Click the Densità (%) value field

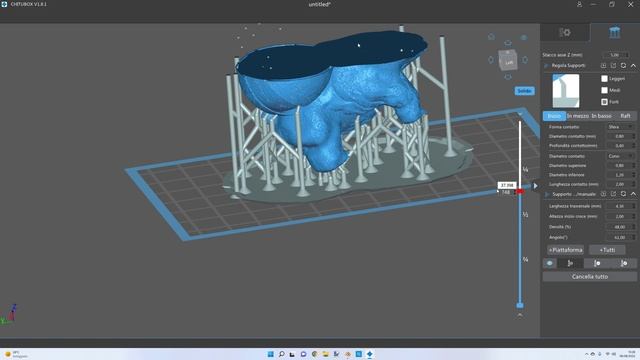pos(620,227)
